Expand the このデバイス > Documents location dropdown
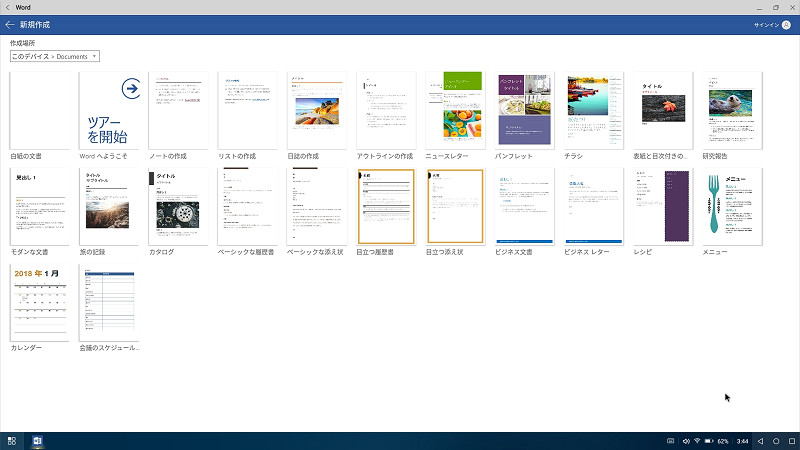The height and width of the screenshot is (450, 800). point(55,56)
